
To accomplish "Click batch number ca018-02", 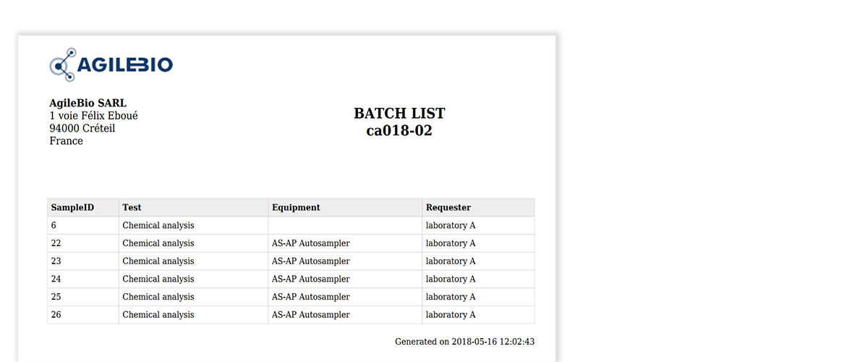I will (399, 131).
